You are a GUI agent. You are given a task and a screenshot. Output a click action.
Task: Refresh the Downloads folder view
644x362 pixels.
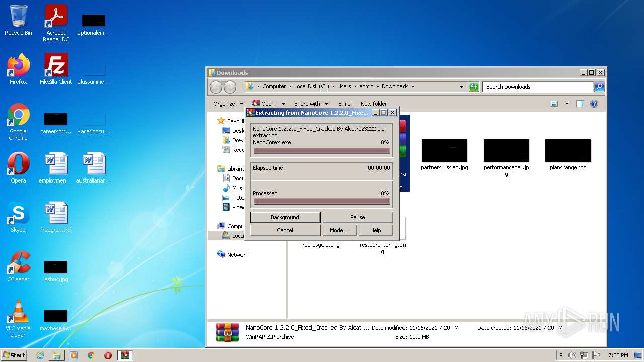pyautogui.click(x=474, y=87)
